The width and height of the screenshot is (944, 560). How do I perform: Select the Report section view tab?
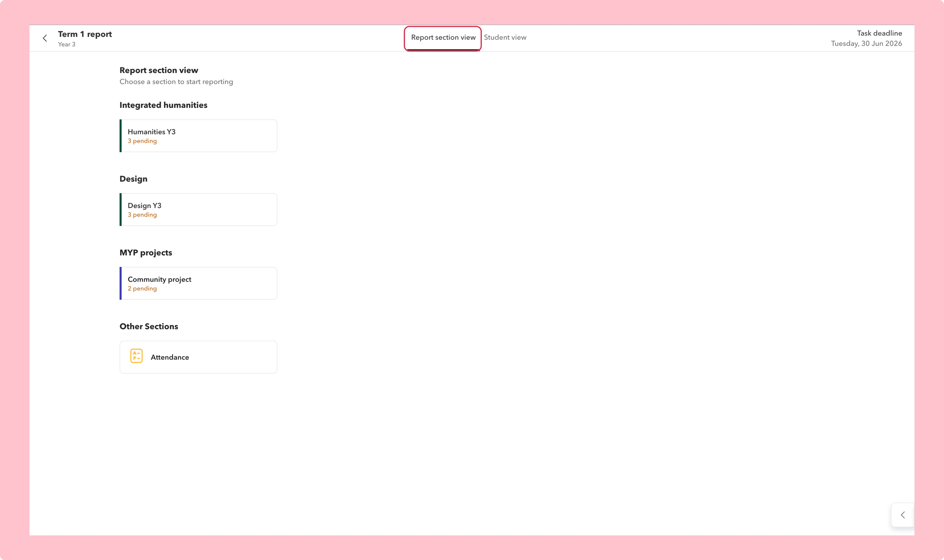click(443, 37)
